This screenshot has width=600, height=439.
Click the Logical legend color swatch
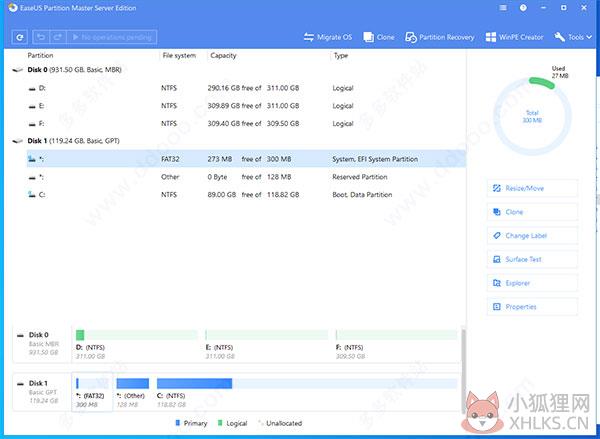pos(220,423)
